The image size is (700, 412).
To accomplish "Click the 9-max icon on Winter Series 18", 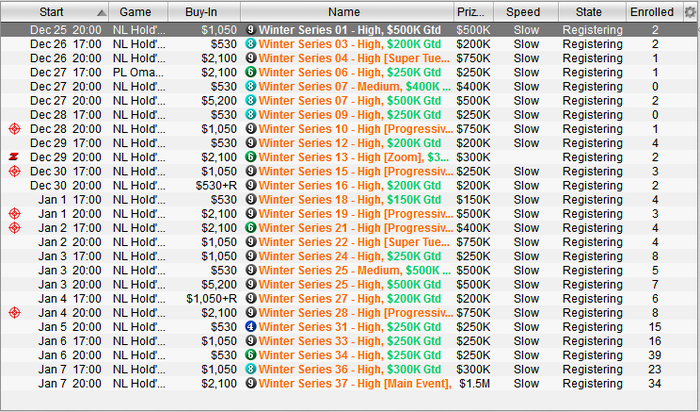I will point(251,200).
